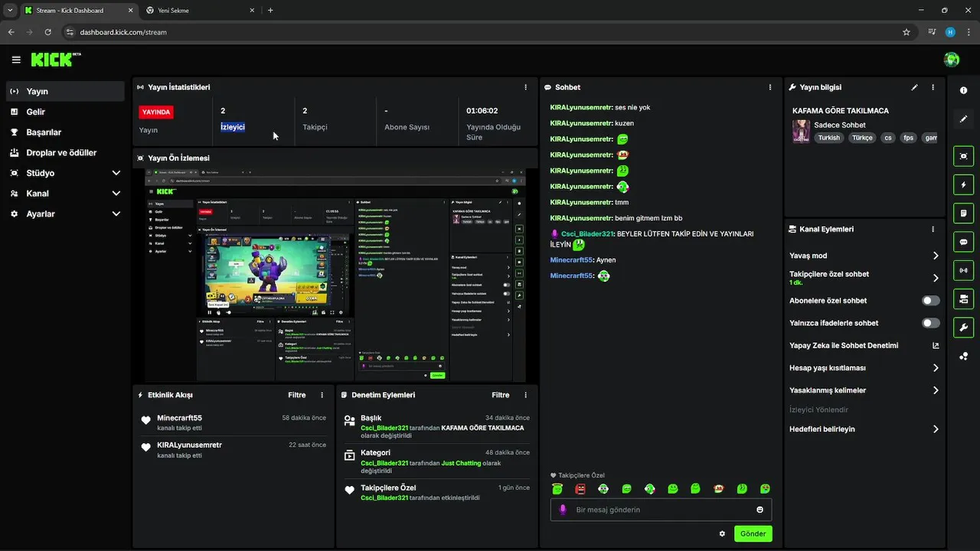This screenshot has width=980, height=551.
Task: Click the Chrome profile H avatar
Action: 950,32
